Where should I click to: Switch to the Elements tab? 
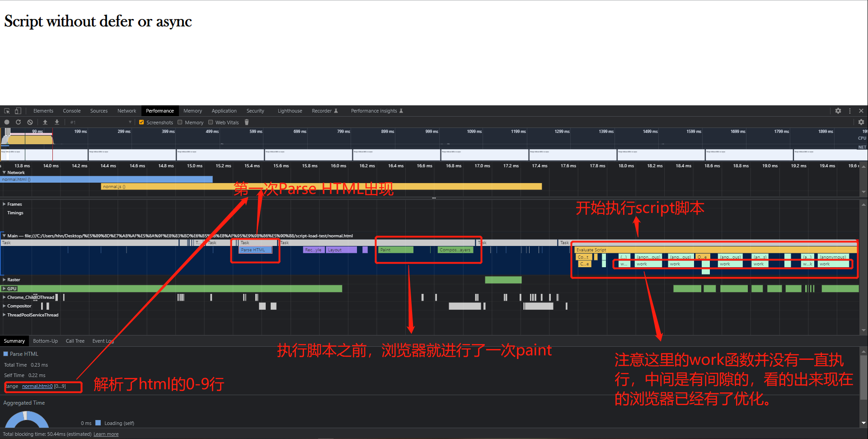(x=43, y=111)
